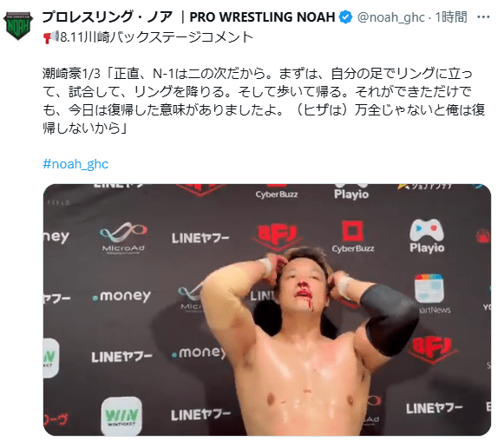Select the quoted 潮崎豪1/3 tweet text
The width and height of the screenshot is (504, 441).
pyautogui.click(x=264, y=101)
